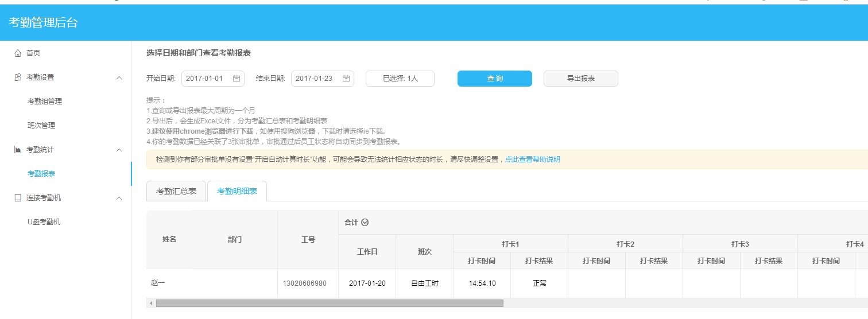Click the 已选择: 1人 selector button

point(400,79)
